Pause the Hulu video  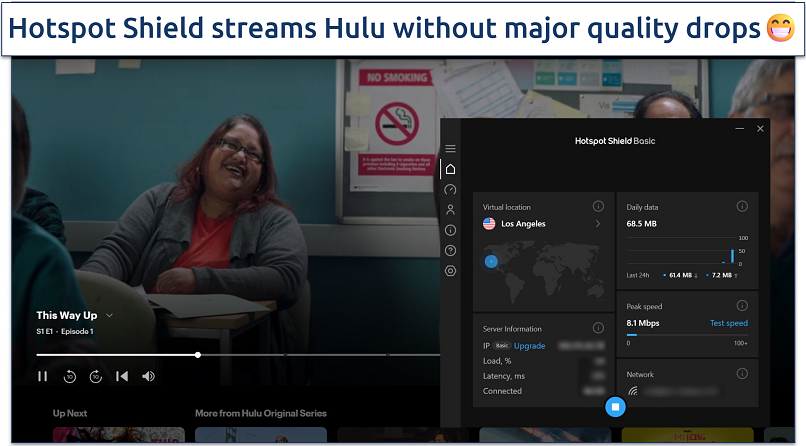coord(43,377)
